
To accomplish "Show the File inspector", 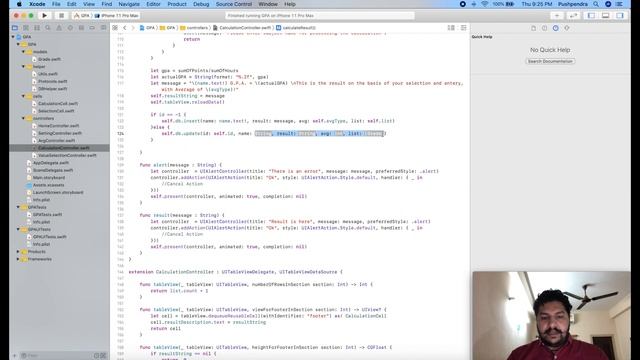I will click(533, 28).
